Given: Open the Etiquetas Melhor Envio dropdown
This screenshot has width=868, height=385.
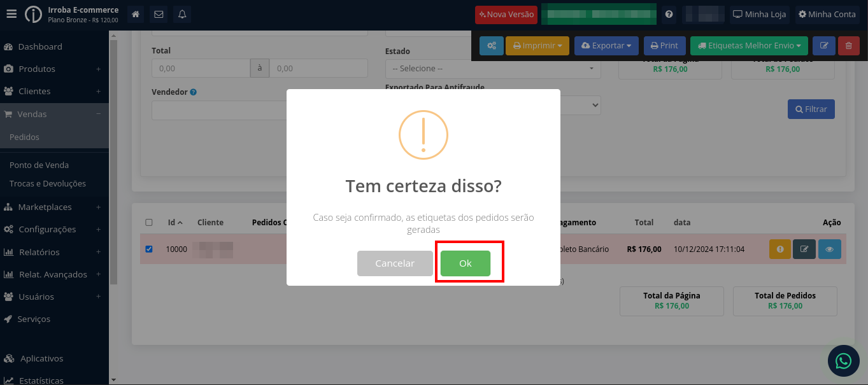Looking at the screenshot, I should pos(749,46).
